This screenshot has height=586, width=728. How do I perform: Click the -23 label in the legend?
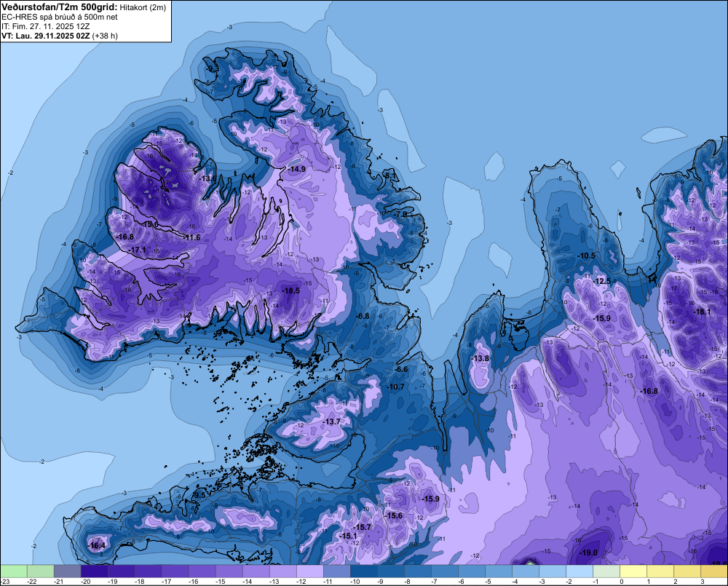pos(5,582)
